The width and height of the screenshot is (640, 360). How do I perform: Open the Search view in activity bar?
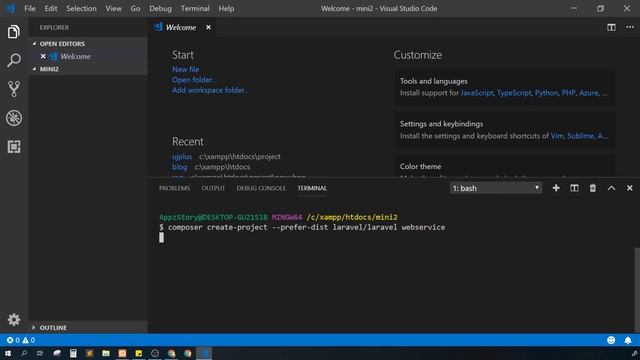[13, 60]
